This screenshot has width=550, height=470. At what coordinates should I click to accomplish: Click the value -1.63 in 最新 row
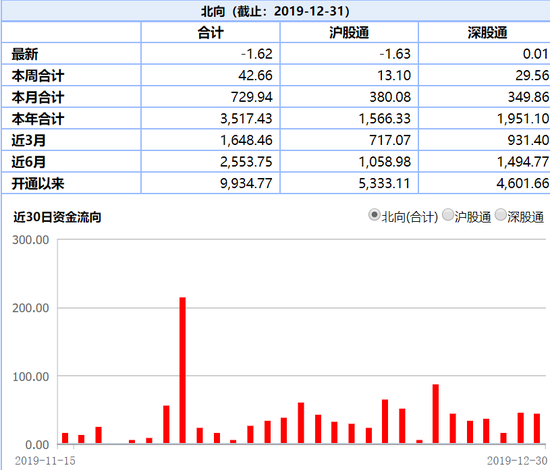395,54
